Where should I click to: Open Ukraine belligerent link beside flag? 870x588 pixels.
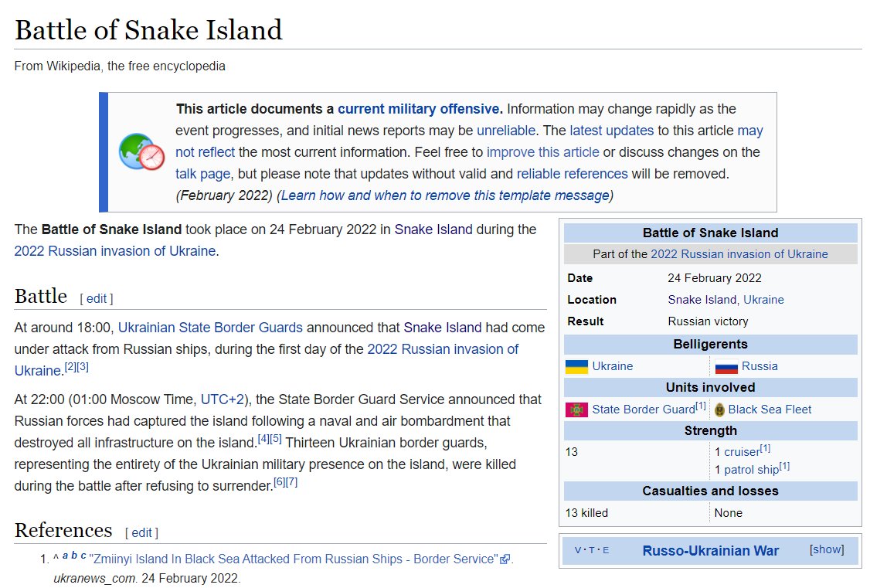coord(613,366)
